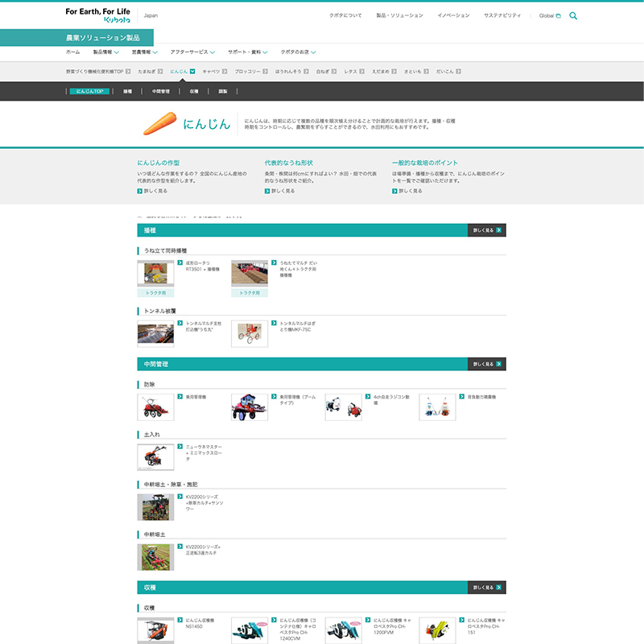Switch to the 中間管理 tab in dark bar

161,92
